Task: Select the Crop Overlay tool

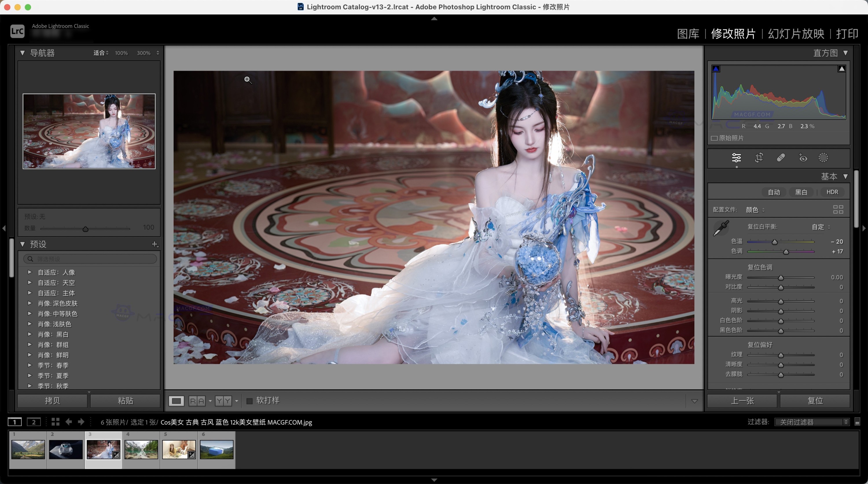Action: [759, 158]
